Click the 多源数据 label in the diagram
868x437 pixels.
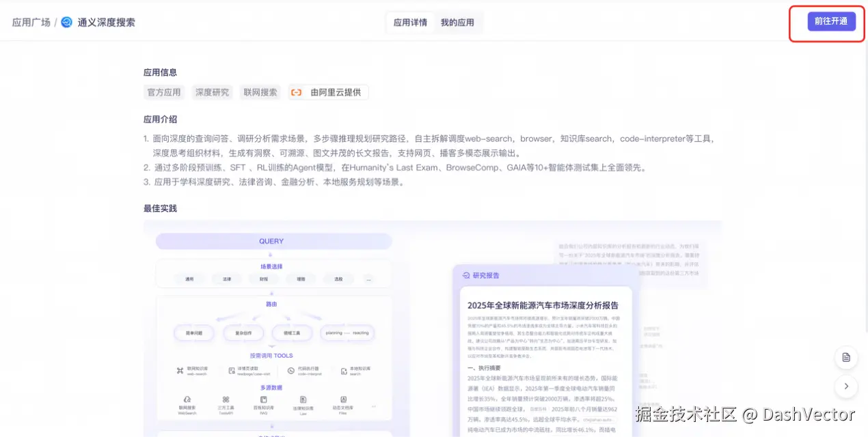coord(271,388)
